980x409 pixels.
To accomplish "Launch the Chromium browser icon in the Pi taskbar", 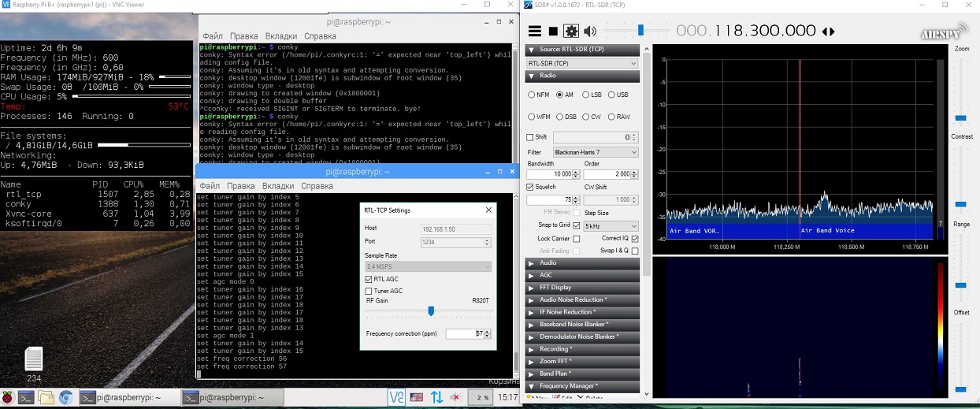I will (66, 398).
